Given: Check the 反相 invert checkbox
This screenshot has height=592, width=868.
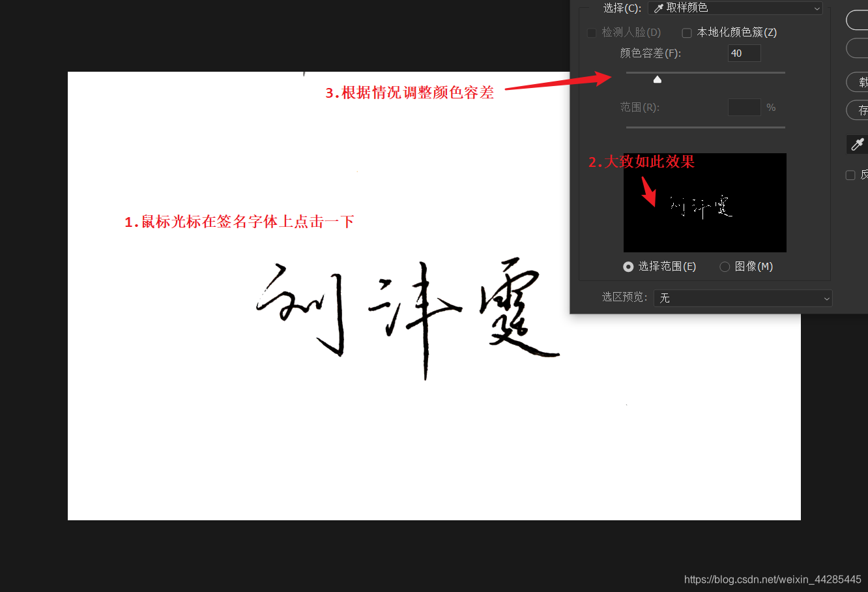Looking at the screenshot, I should (x=850, y=175).
